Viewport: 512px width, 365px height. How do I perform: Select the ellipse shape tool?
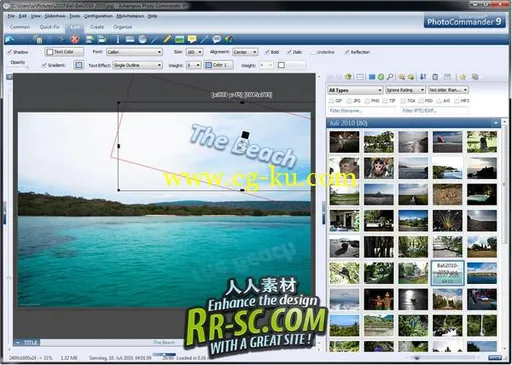[142, 39]
